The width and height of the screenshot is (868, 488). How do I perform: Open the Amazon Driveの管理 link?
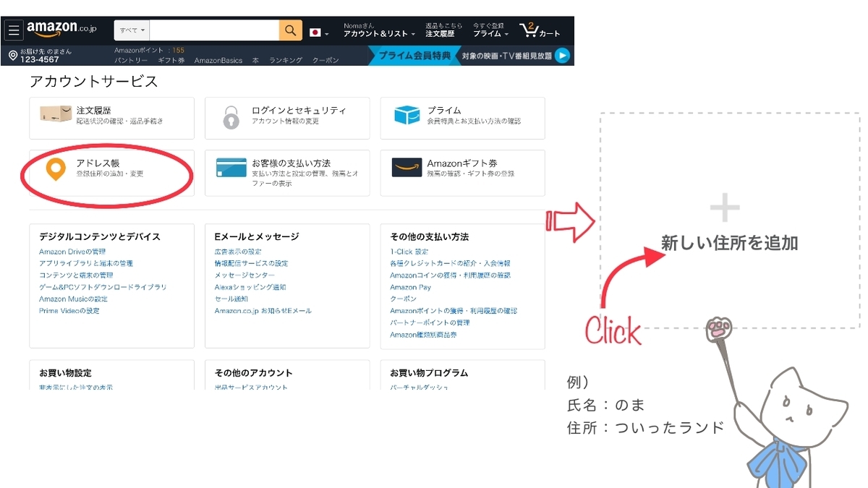pos(72,252)
